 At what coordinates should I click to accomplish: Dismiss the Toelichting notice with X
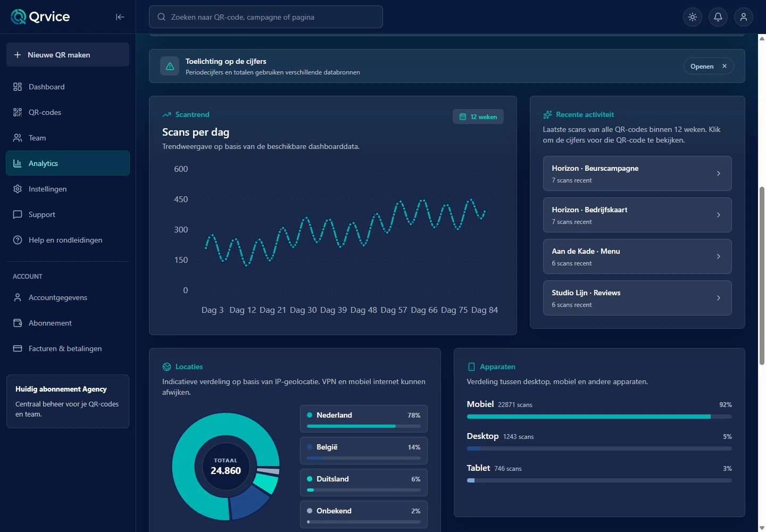pos(725,66)
